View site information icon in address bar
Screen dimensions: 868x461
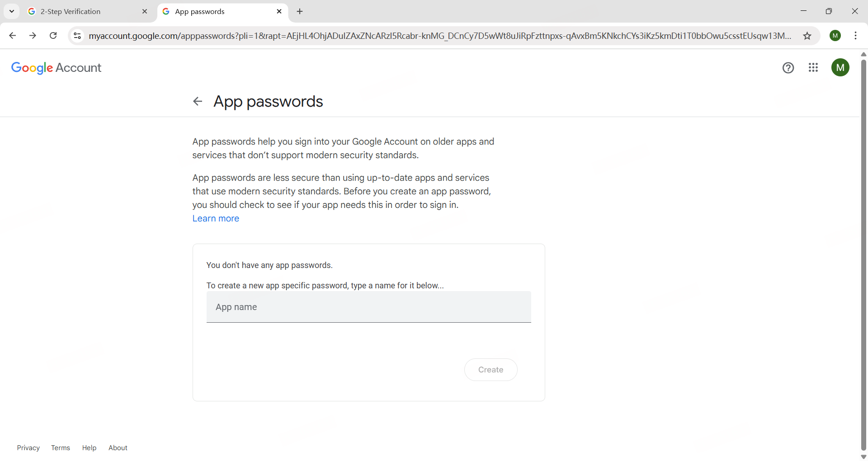tap(78, 36)
